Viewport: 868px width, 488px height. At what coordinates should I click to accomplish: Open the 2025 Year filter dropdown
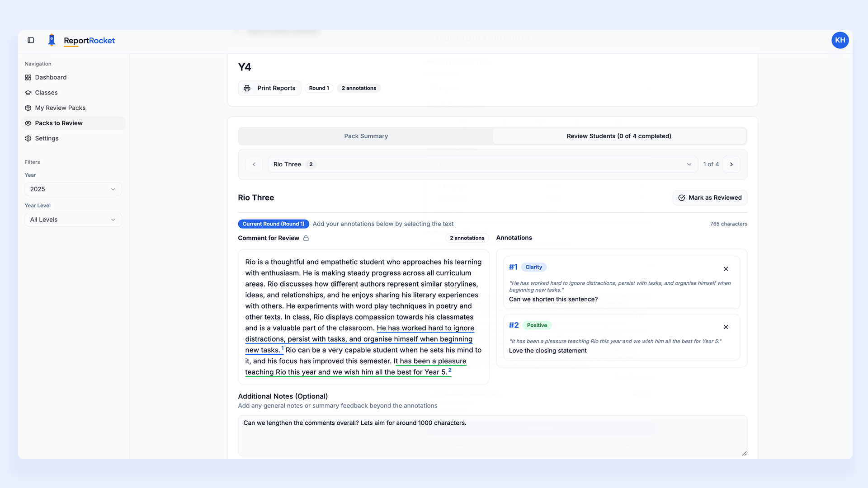73,189
